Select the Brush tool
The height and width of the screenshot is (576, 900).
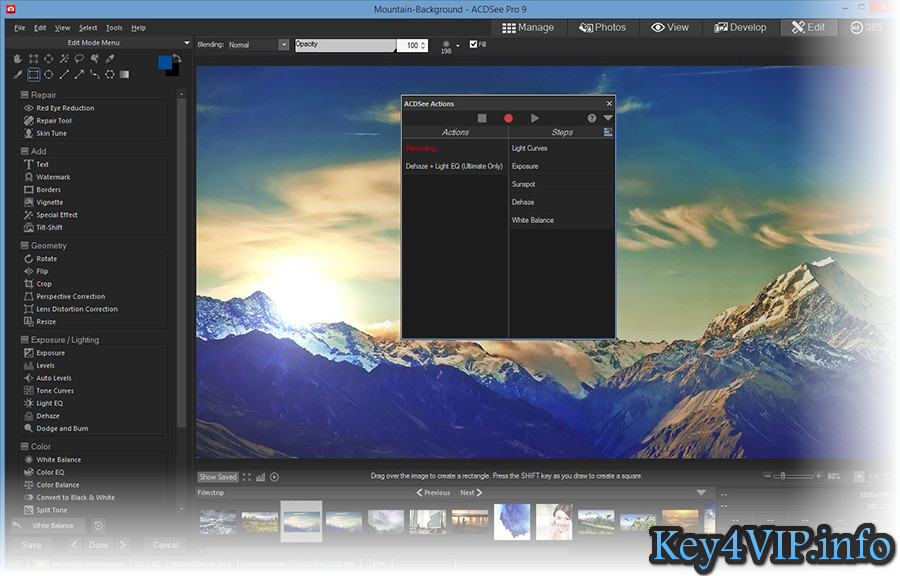pos(18,75)
